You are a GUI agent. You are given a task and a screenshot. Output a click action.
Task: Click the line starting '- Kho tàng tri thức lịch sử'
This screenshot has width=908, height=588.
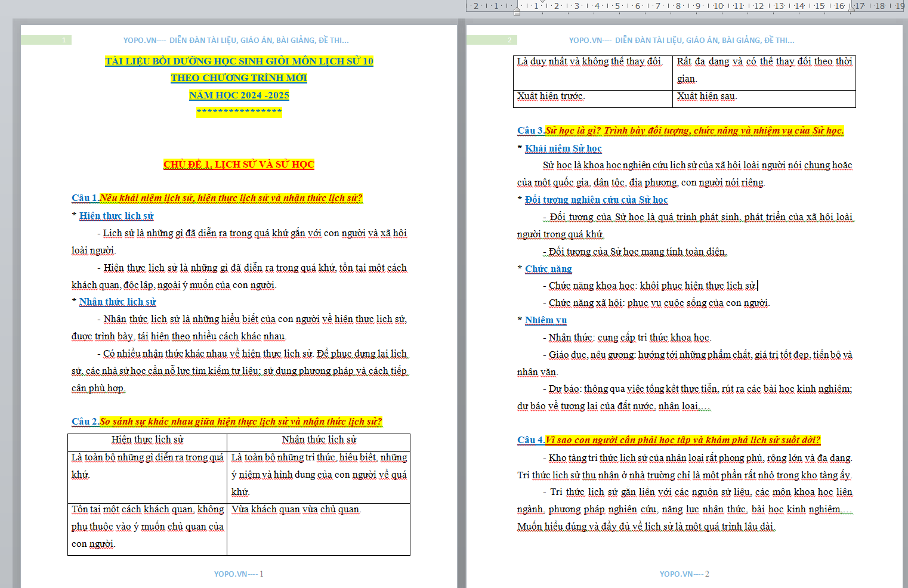(697, 458)
